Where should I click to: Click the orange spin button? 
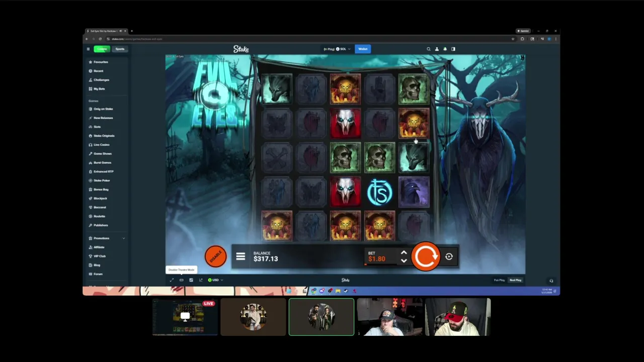click(x=426, y=256)
